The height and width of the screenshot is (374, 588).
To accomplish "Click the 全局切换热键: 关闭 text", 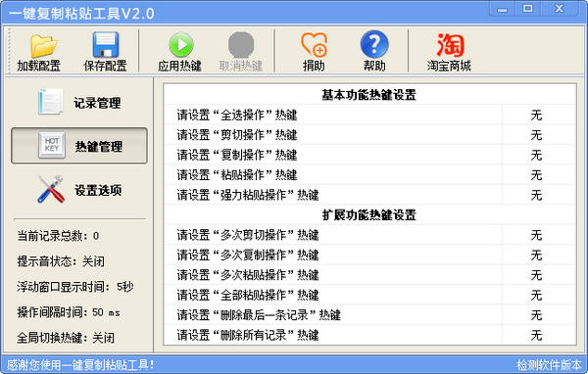I will pos(66,338).
